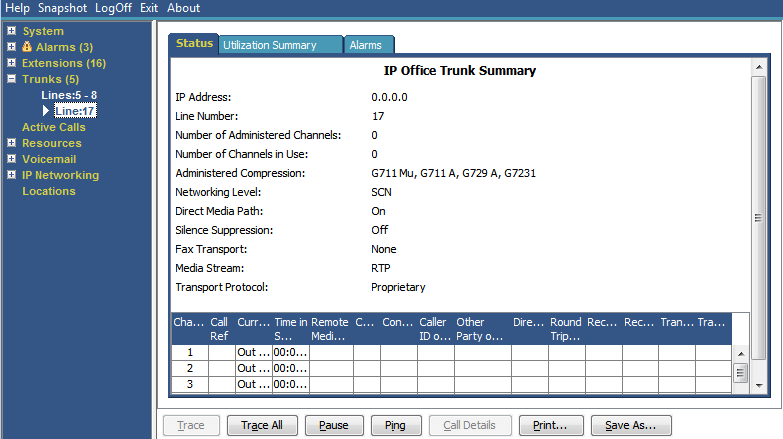Click channel table scroll-down arrow
Image resolution: width=783 pixels, height=439 pixels.
[759, 386]
